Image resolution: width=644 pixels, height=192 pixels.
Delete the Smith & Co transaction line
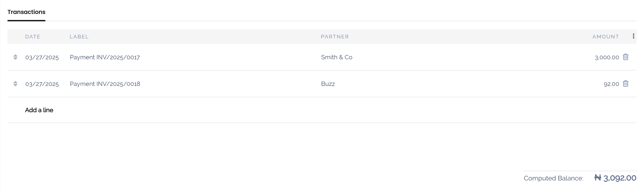coord(626,57)
